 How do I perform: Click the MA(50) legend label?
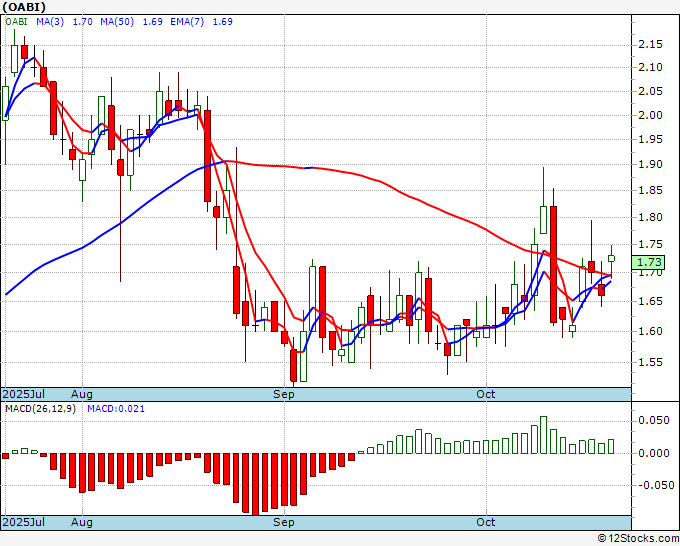tap(117, 21)
